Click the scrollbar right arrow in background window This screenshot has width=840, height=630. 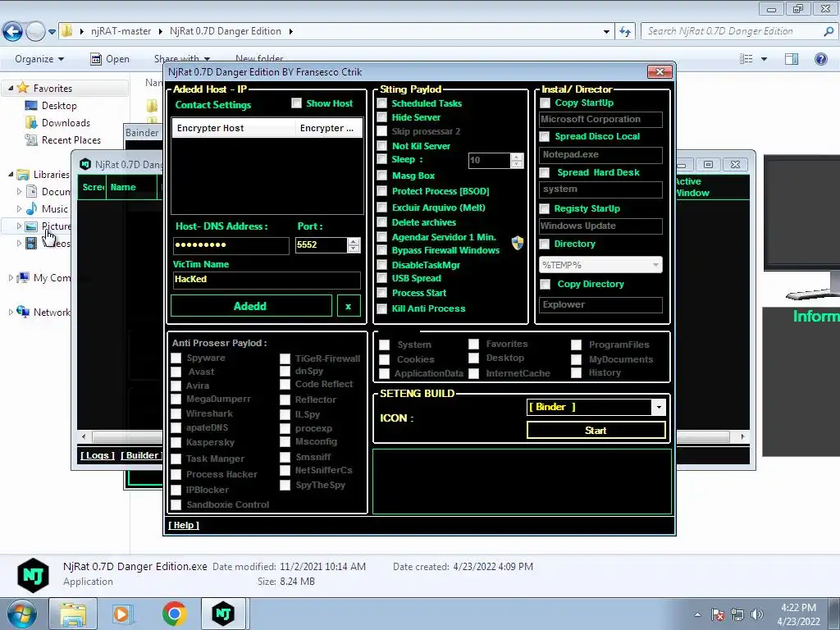tap(742, 436)
